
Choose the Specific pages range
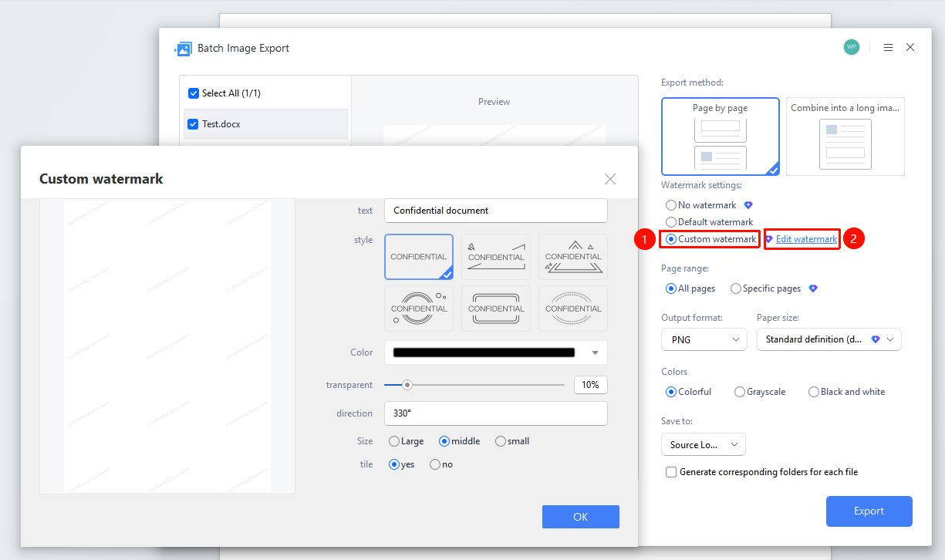pos(736,288)
